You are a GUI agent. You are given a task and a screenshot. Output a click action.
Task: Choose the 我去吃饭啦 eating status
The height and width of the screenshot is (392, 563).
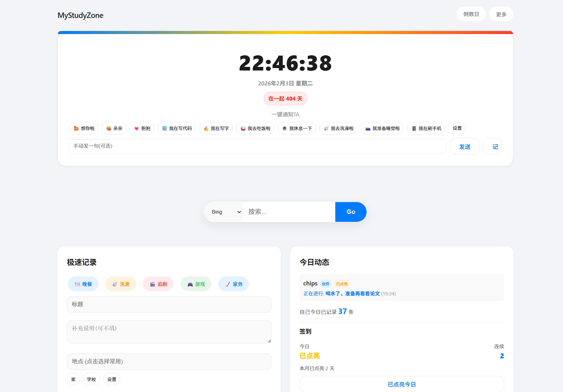pyautogui.click(x=255, y=128)
